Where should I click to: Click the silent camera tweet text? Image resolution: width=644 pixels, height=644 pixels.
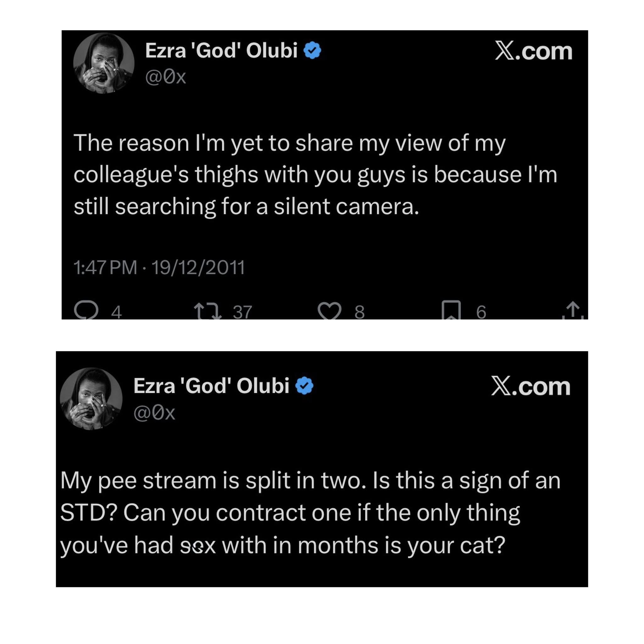click(289, 175)
